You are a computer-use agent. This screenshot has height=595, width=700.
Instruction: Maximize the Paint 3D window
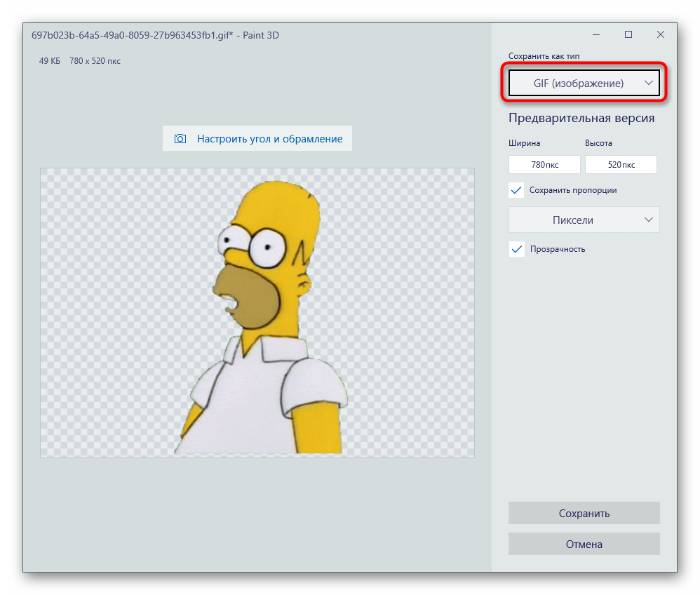click(628, 34)
